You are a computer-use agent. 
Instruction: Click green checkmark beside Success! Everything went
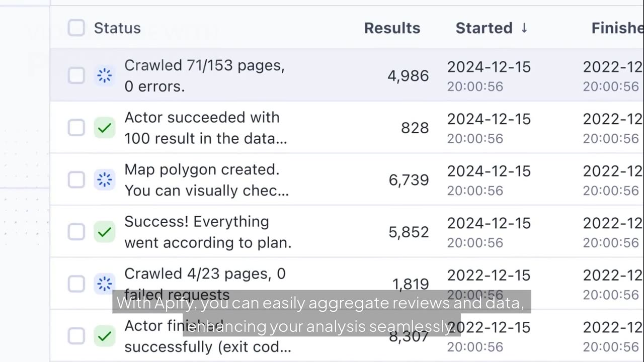[x=105, y=232]
